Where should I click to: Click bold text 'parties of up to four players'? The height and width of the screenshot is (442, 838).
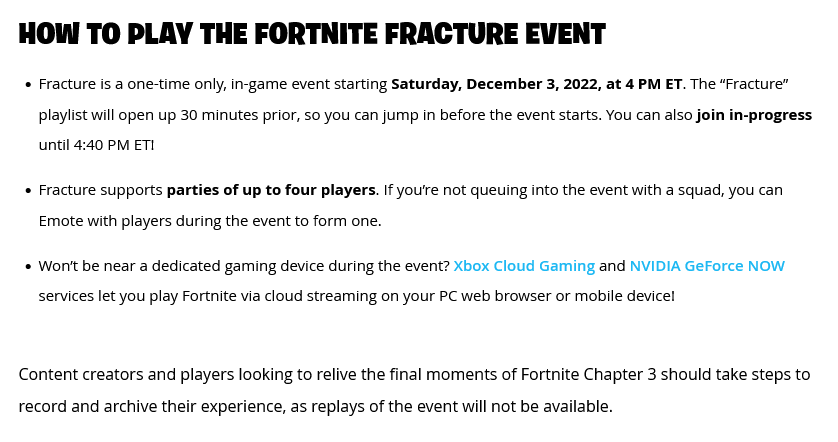tap(271, 190)
